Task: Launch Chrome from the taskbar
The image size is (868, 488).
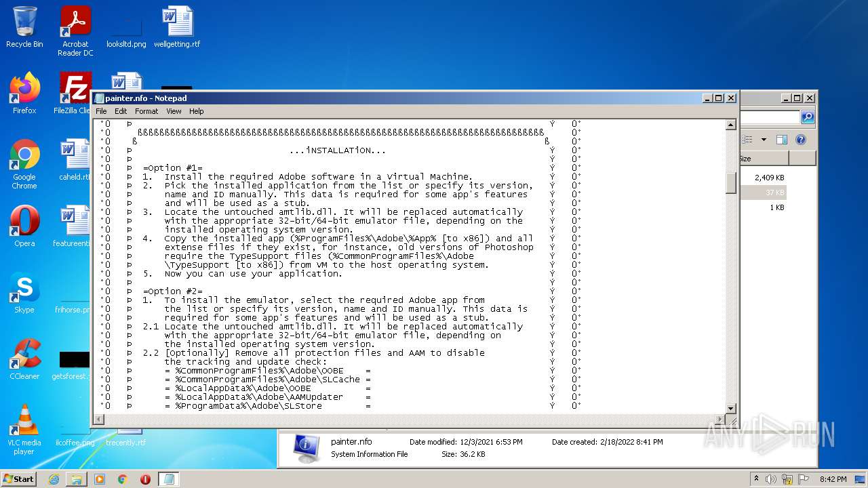Action: coord(123,479)
